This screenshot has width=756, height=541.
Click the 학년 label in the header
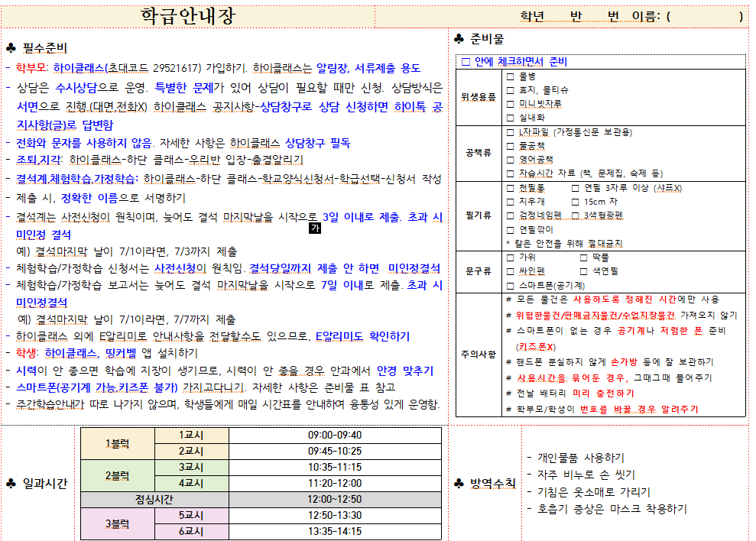pyautogui.click(x=532, y=17)
